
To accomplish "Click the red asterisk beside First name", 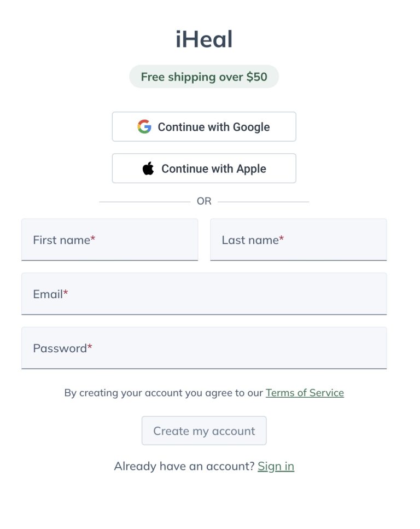I will (x=93, y=239).
